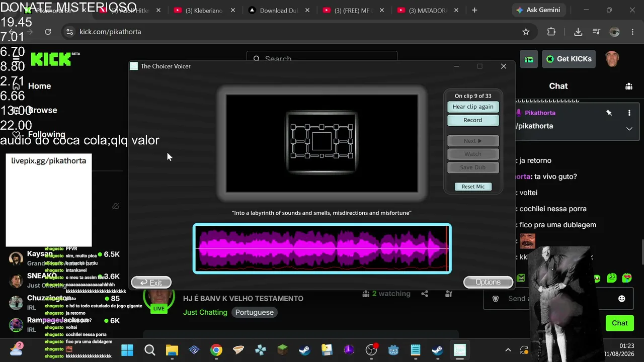The image size is (644, 362).
Task: Open Chrome downloads
Action: click(578, 32)
